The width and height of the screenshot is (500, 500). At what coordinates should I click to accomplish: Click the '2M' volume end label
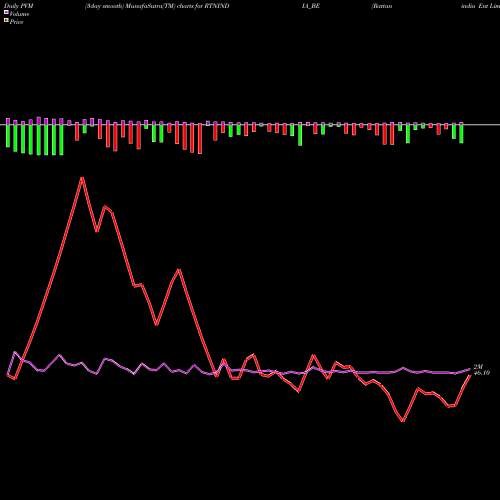478,367
